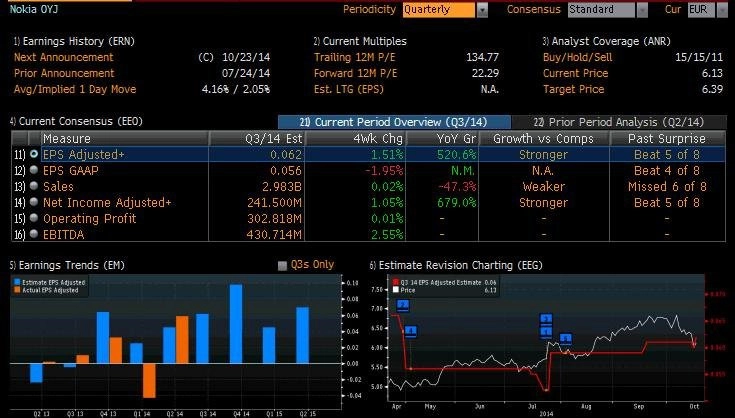
Task: Open Earnings History (ERN) section
Action: tap(74, 41)
